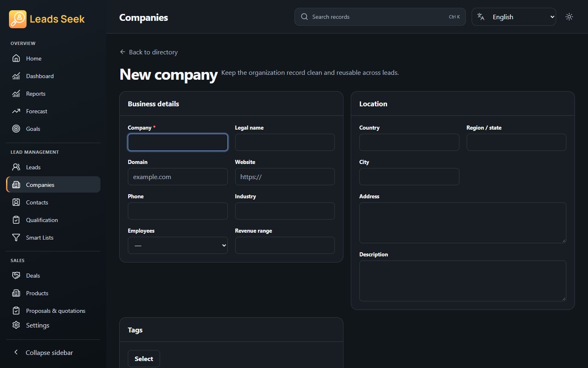Open the Tags Select picker

pos(144,359)
